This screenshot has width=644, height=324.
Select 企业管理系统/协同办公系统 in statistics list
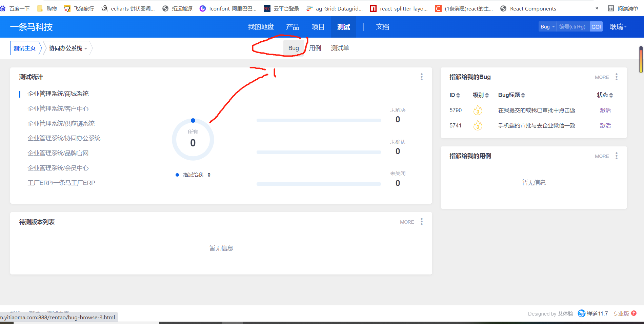click(64, 138)
